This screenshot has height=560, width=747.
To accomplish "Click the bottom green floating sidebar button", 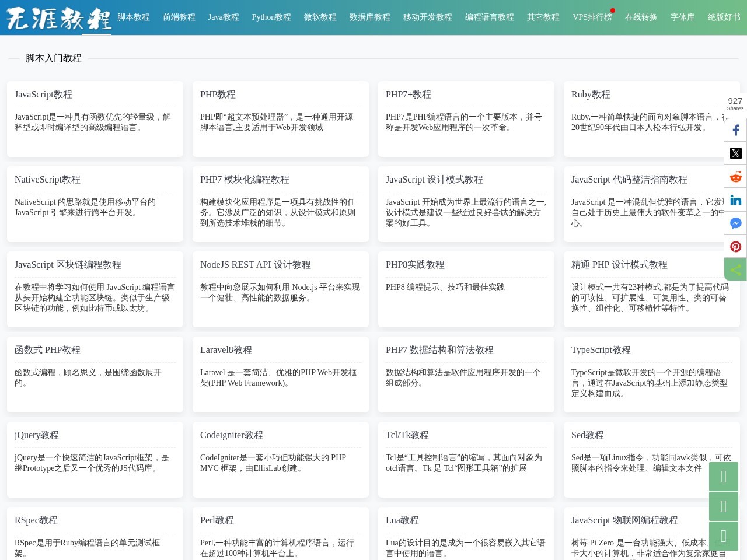I will [724, 536].
